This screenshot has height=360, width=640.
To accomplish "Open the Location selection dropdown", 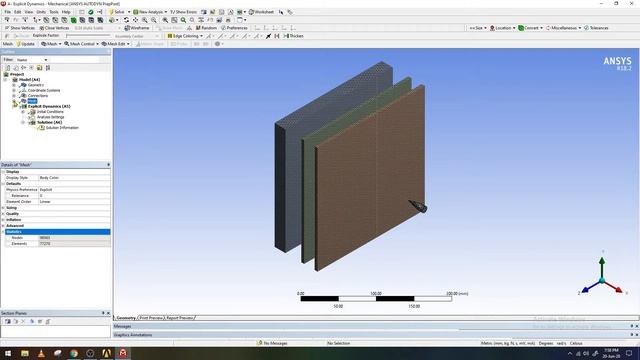I will click(x=502, y=28).
